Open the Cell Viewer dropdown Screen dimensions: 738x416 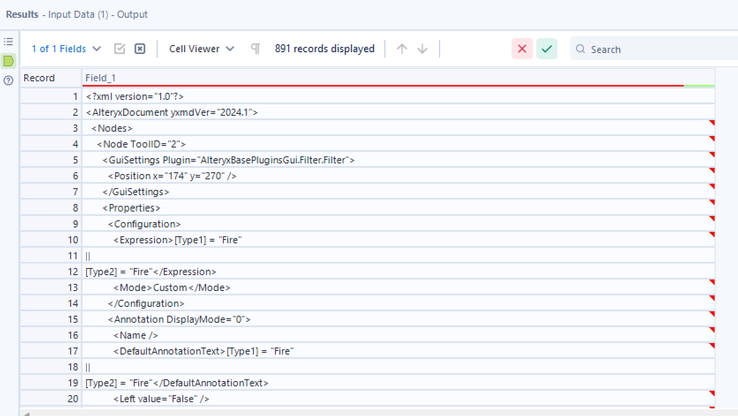(201, 49)
